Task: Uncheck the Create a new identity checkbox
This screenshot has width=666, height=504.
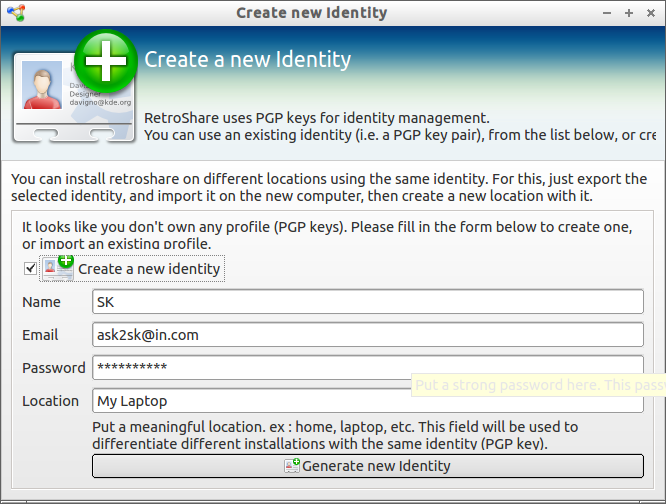Action: [x=30, y=268]
